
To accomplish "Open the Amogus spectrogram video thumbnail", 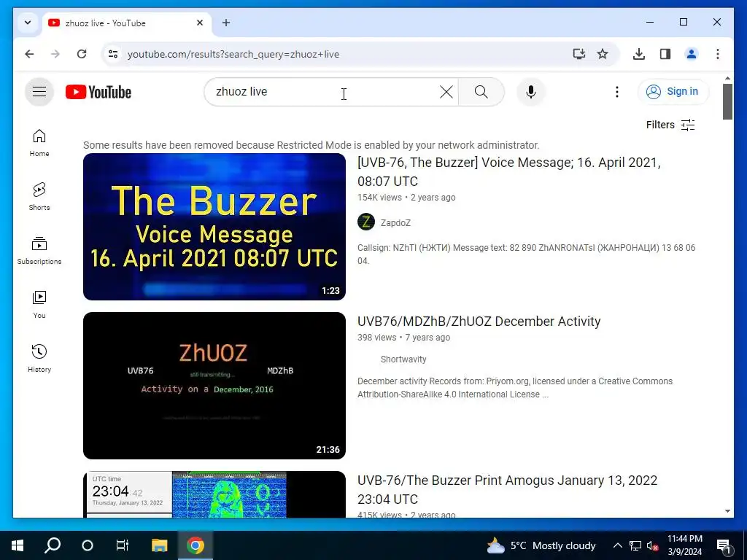I will (x=214, y=494).
